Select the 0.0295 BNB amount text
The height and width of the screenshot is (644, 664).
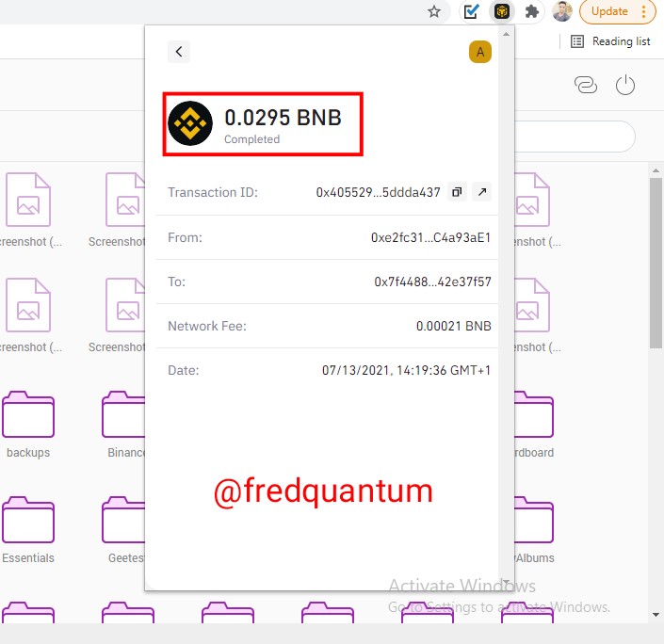(283, 118)
